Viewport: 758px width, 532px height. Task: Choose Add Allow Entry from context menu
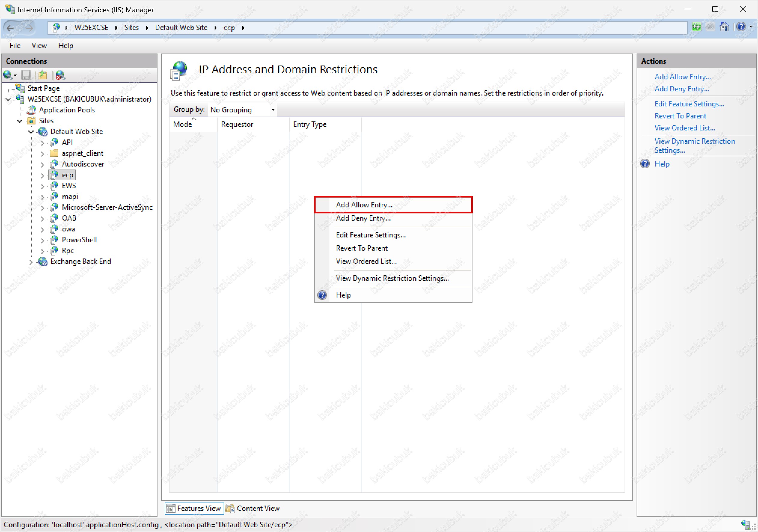point(393,205)
